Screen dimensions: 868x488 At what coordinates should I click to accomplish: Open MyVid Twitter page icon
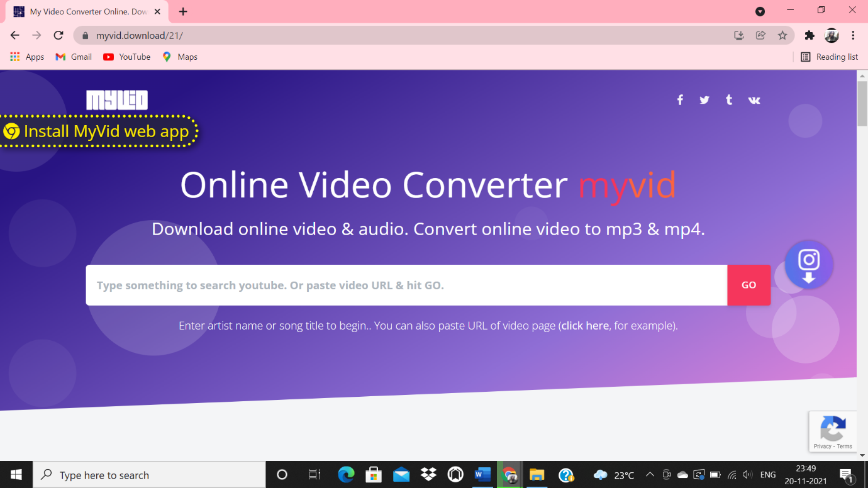tap(704, 100)
